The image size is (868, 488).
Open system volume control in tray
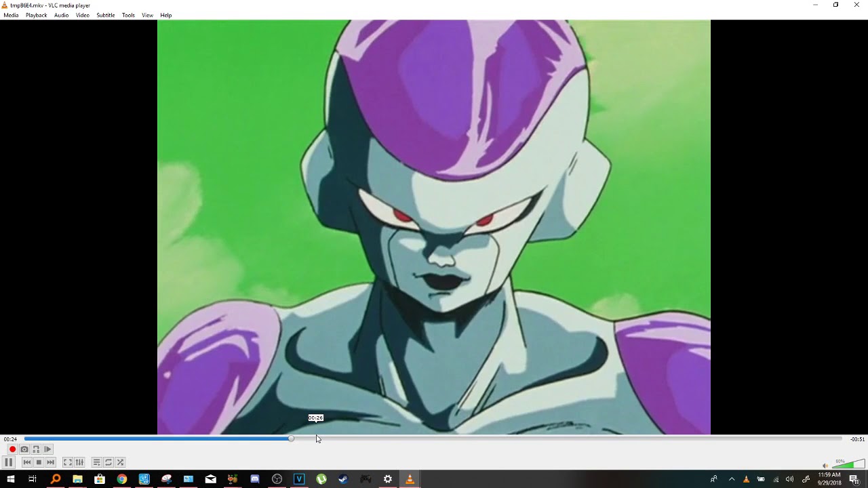pyautogui.click(x=789, y=479)
